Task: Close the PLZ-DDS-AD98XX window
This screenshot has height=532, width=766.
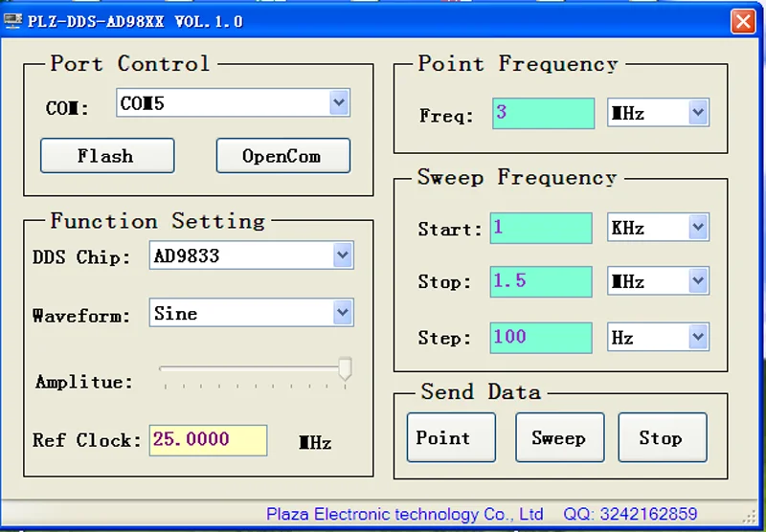Action: pyautogui.click(x=743, y=21)
